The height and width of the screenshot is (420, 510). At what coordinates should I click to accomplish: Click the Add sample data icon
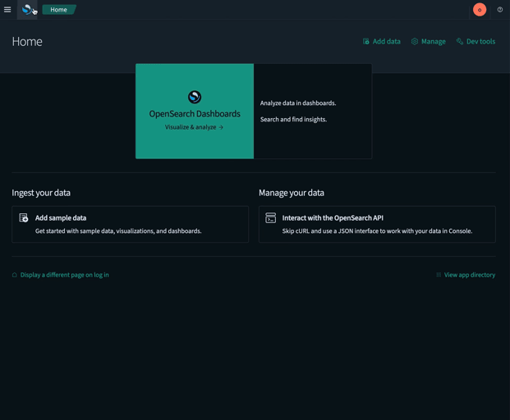pos(24,217)
